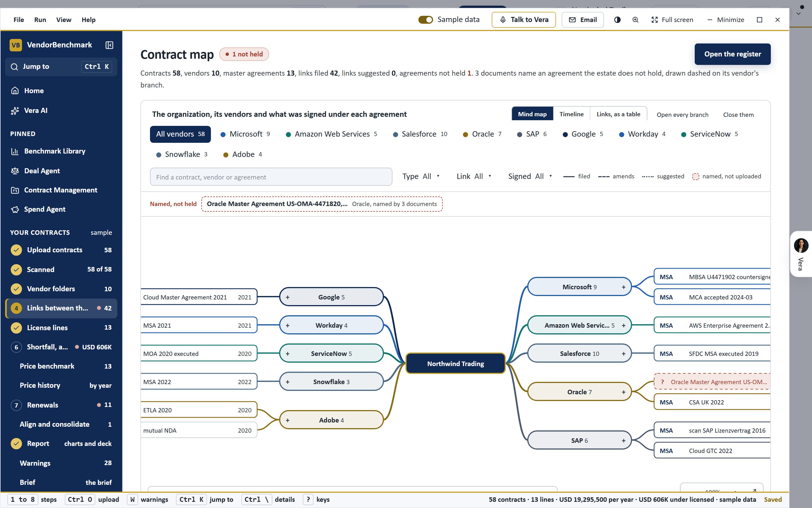Select the All vendors 58 chip
The image size is (812, 508).
tap(180, 134)
